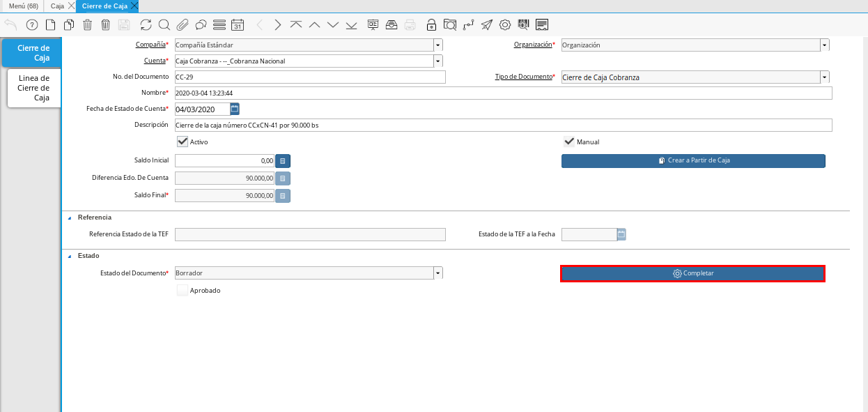Click the last toolbar icon, page with lines
Viewport: 868px width, 412px height.
point(542,25)
